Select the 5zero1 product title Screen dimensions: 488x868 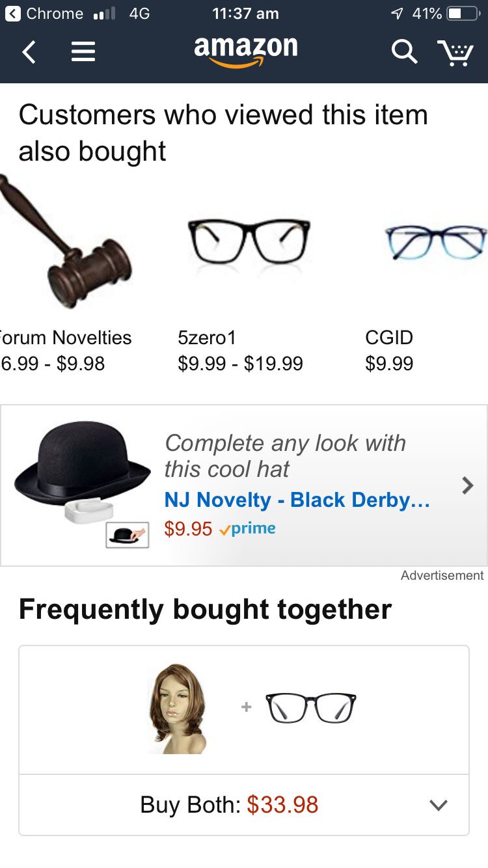[206, 338]
